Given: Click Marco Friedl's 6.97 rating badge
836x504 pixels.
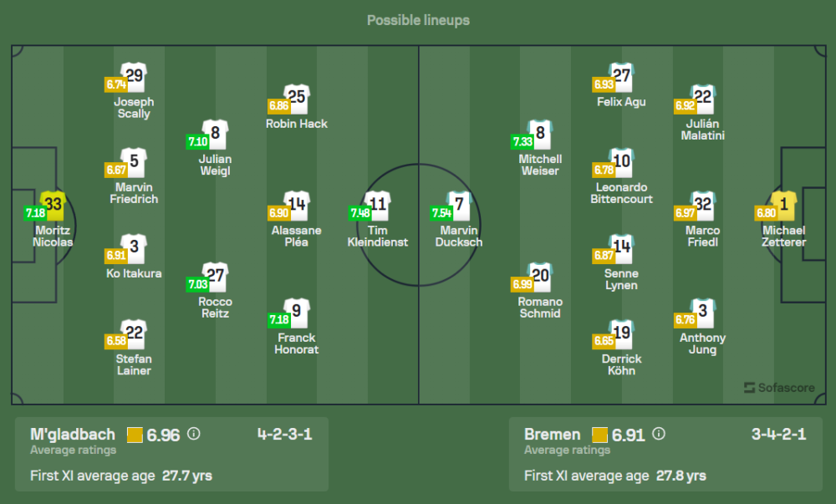Looking at the screenshot, I should coord(686,213).
